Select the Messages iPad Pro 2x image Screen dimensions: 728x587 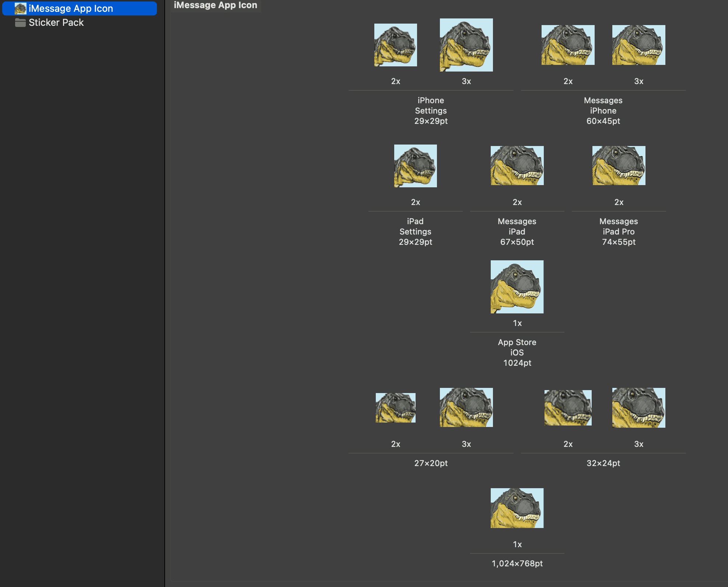pyautogui.click(x=619, y=166)
